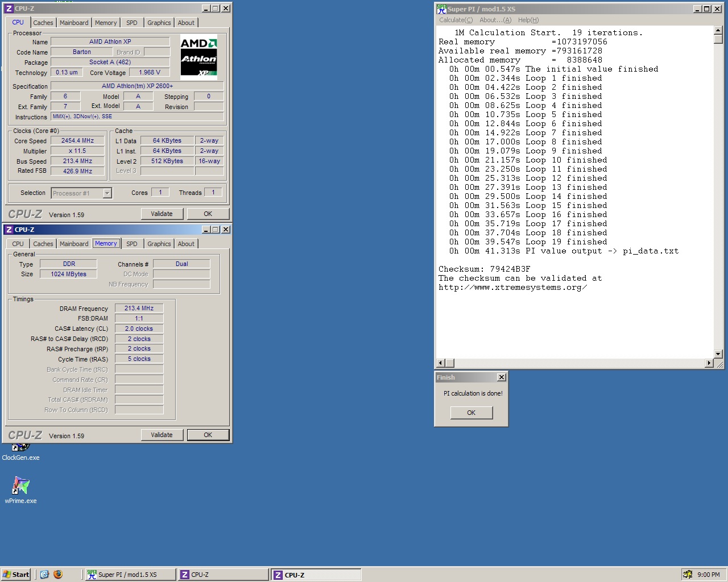
Task: Open the Help menu in Super PI
Action: (x=528, y=20)
